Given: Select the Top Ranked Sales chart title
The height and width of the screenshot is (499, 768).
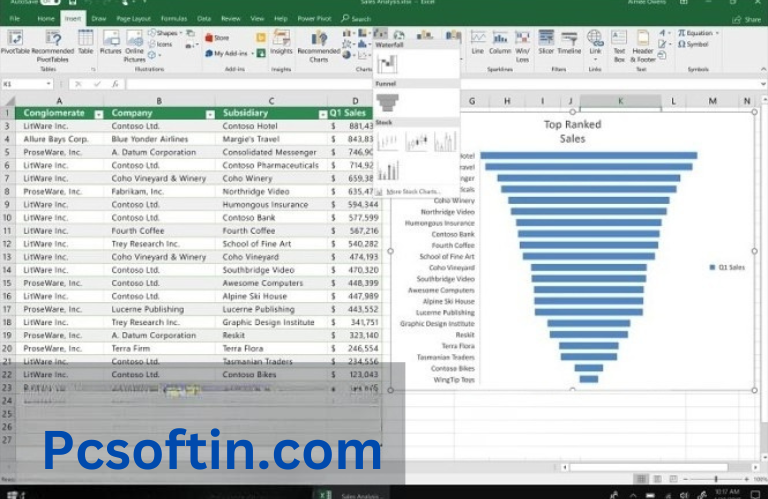Looking at the screenshot, I should click(x=572, y=131).
